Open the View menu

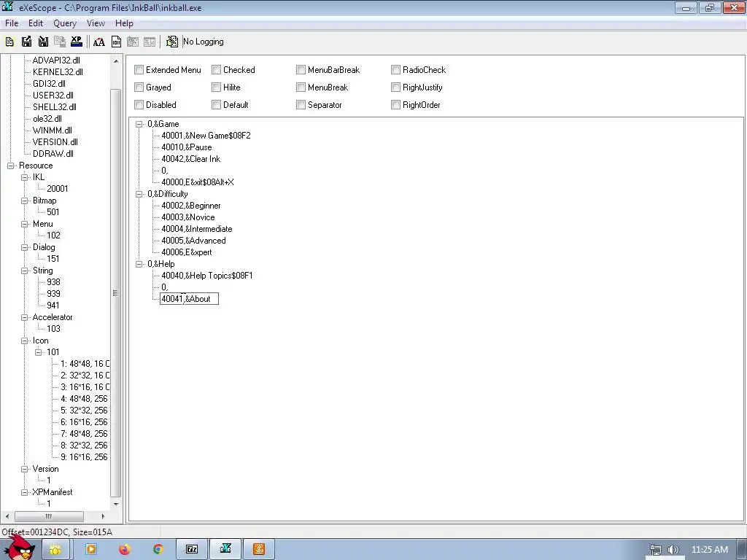click(96, 23)
